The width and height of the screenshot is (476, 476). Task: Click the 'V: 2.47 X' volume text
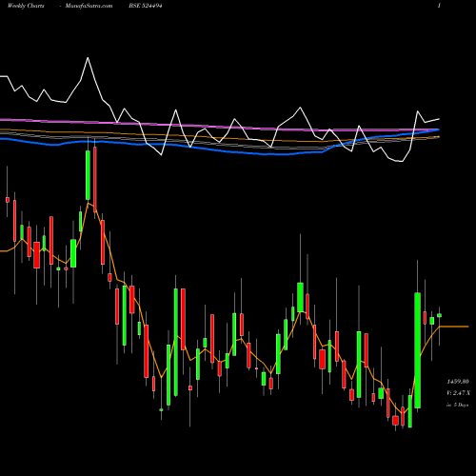[458, 393]
